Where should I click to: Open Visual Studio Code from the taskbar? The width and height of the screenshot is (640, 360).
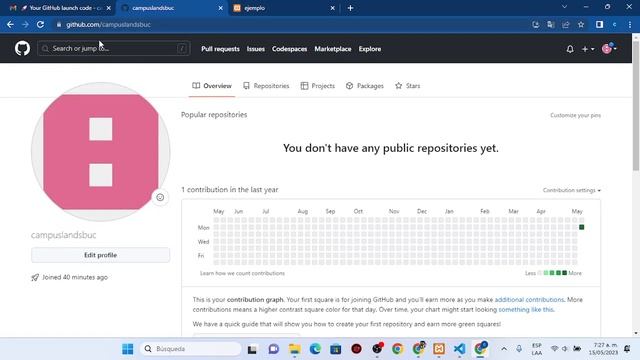pyautogui.click(x=460, y=349)
